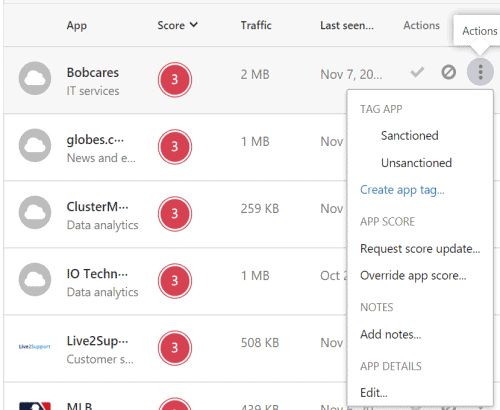Viewport: 500px width, 410px height.
Task: Choose Add notes from the menu
Action: point(390,334)
